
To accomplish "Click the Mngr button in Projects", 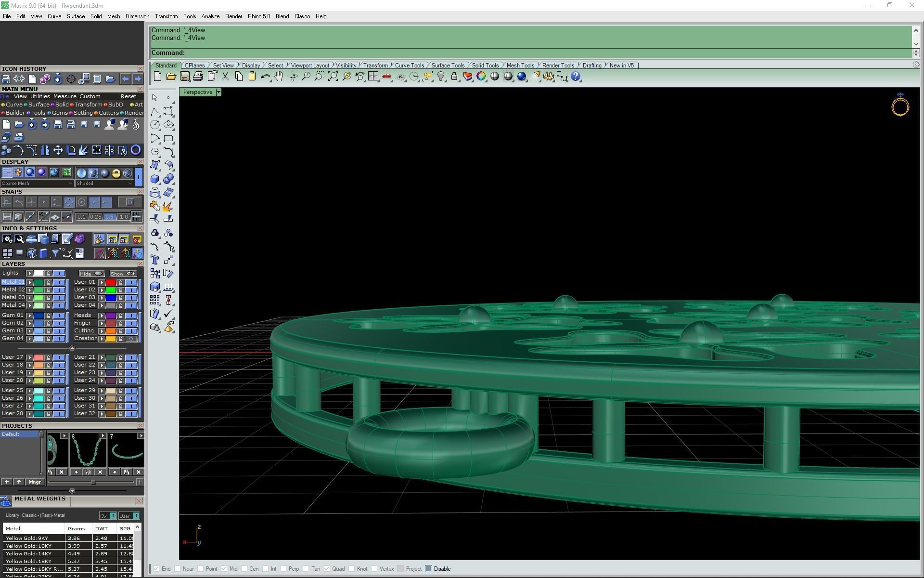I will (x=35, y=482).
